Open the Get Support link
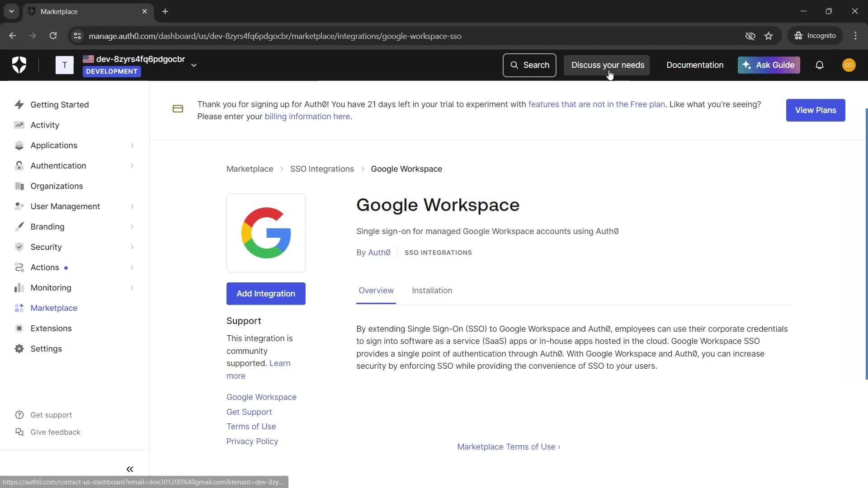Screen dimensions: 868x488 click(249, 412)
